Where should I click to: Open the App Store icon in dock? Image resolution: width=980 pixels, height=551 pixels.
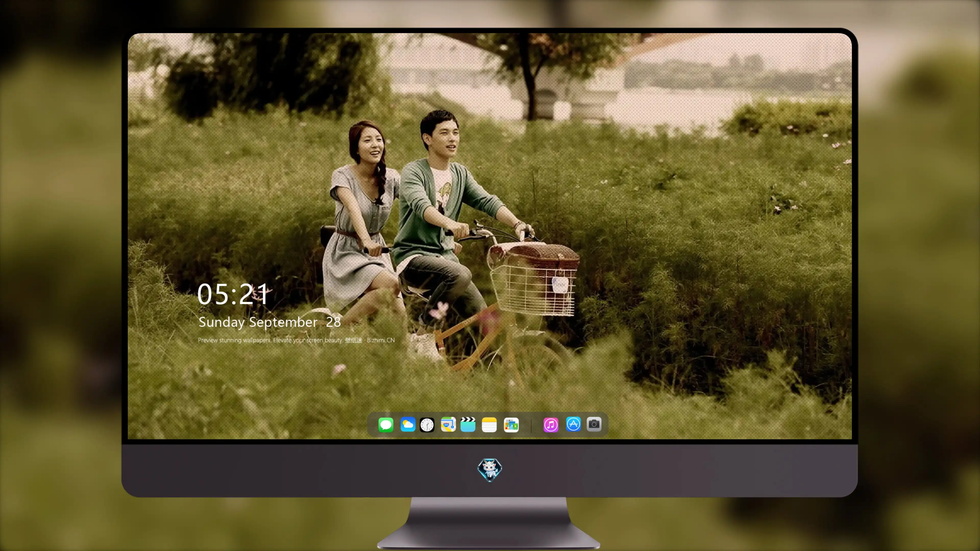tap(573, 424)
